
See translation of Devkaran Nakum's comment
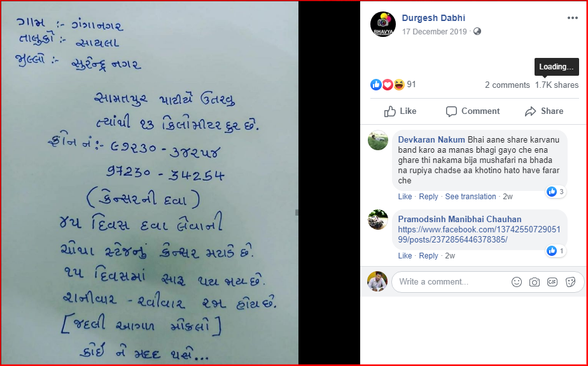tap(470, 197)
